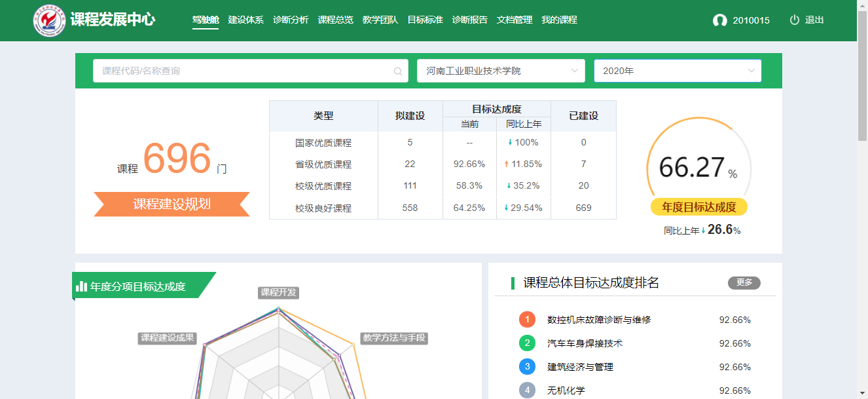The width and height of the screenshot is (868, 399).
Task: Click the 课程建设成果 radar axis label
Action: (x=168, y=338)
